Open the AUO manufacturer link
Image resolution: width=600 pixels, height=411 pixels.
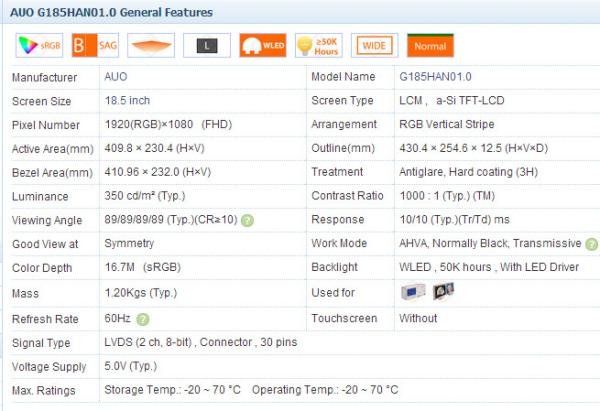point(116,77)
